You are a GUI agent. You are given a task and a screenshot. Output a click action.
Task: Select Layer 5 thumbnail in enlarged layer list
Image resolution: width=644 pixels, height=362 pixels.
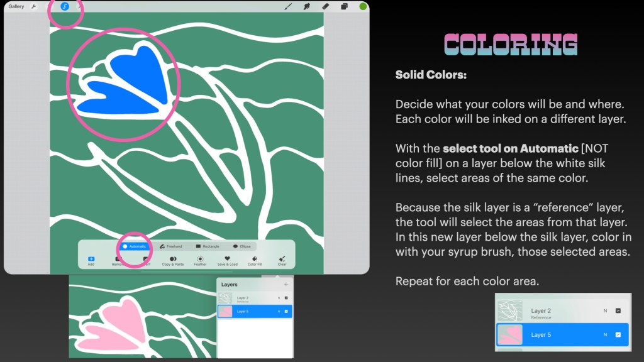510,334
